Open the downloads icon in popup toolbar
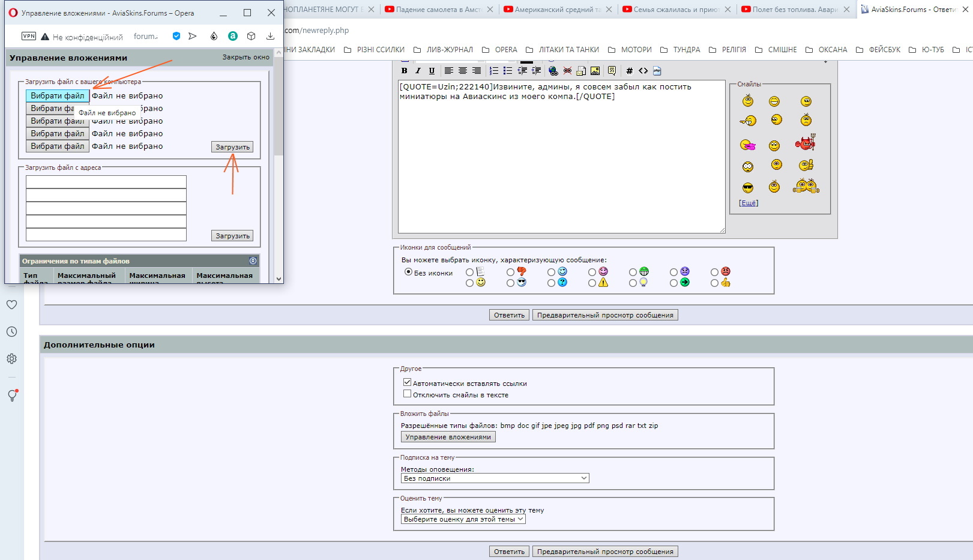973x560 pixels. [x=271, y=36]
